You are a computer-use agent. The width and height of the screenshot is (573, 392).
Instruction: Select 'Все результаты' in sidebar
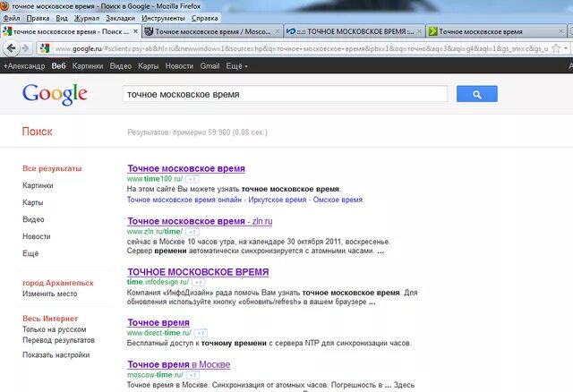point(52,168)
